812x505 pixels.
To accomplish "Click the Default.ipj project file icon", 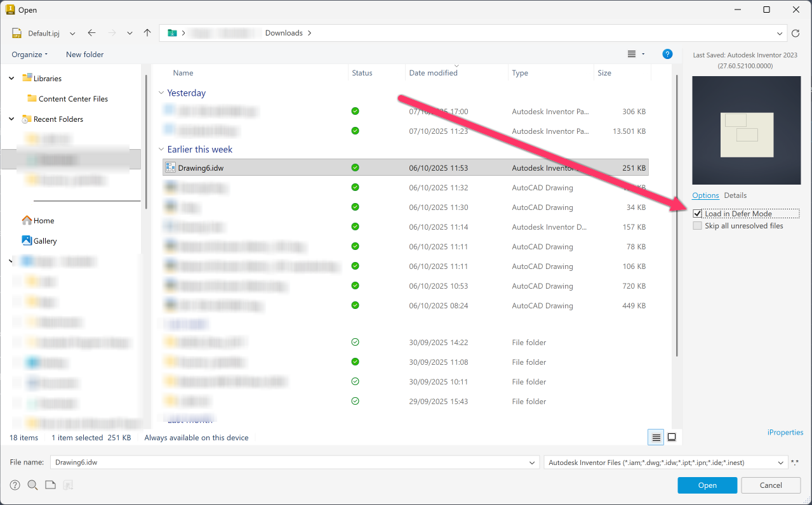I will [17, 33].
